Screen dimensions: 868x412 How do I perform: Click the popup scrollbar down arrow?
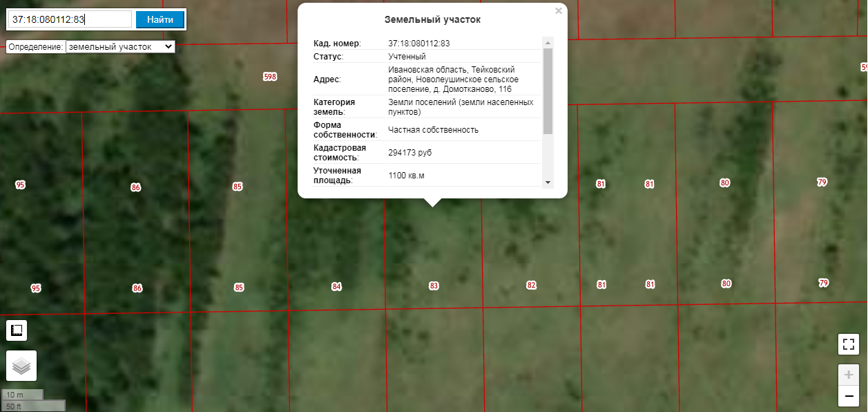[x=548, y=182]
